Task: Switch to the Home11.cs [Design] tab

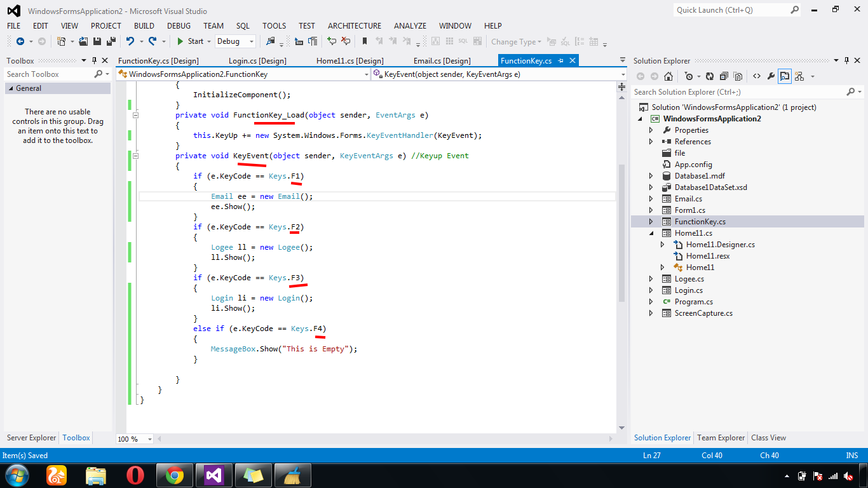Action: 350,60
